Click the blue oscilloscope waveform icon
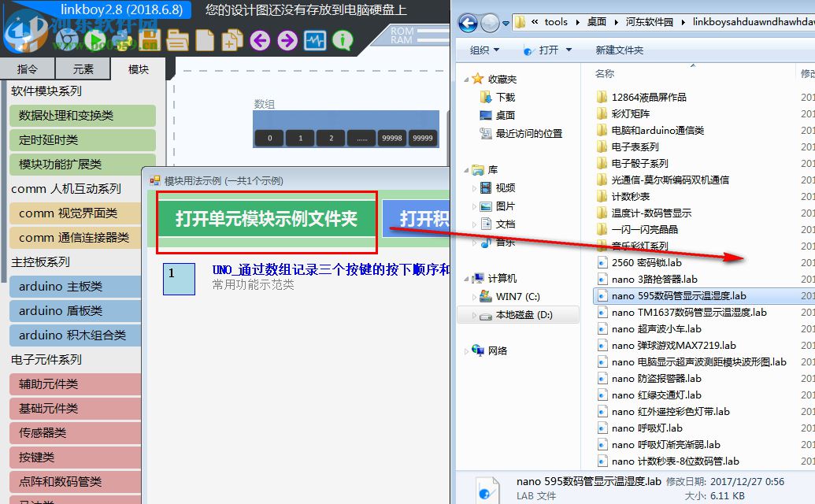Viewport: 815px width, 504px height. click(x=314, y=39)
